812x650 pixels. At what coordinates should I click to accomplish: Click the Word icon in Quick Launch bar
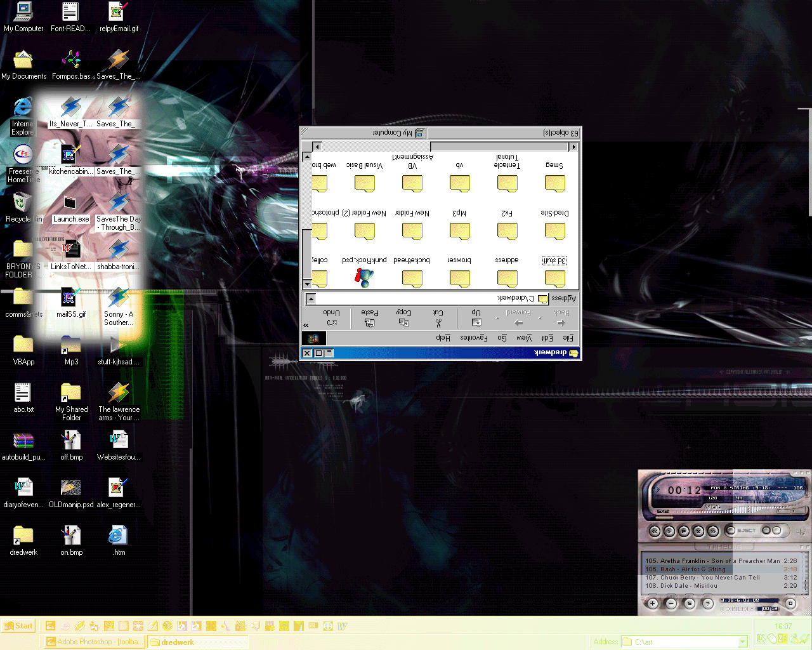[x=343, y=627]
